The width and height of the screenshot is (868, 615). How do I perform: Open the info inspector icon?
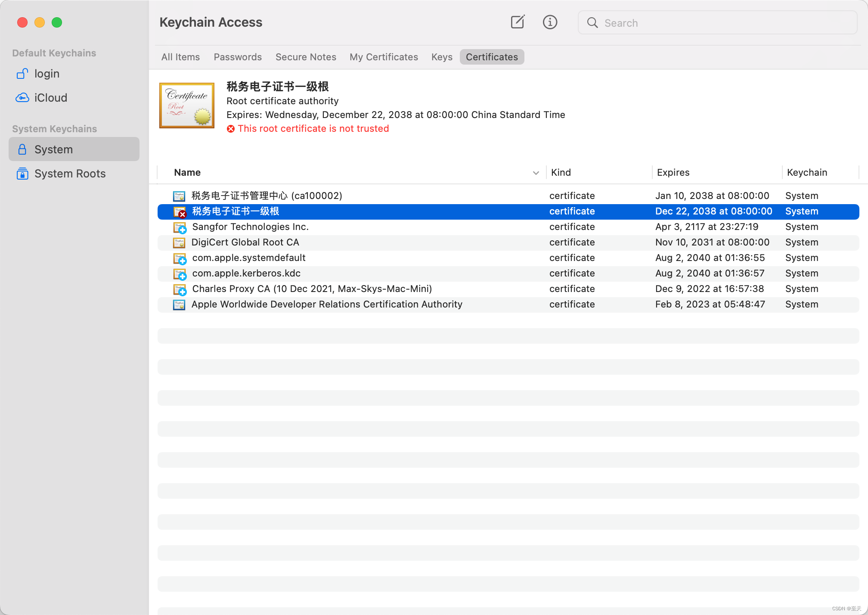click(550, 22)
